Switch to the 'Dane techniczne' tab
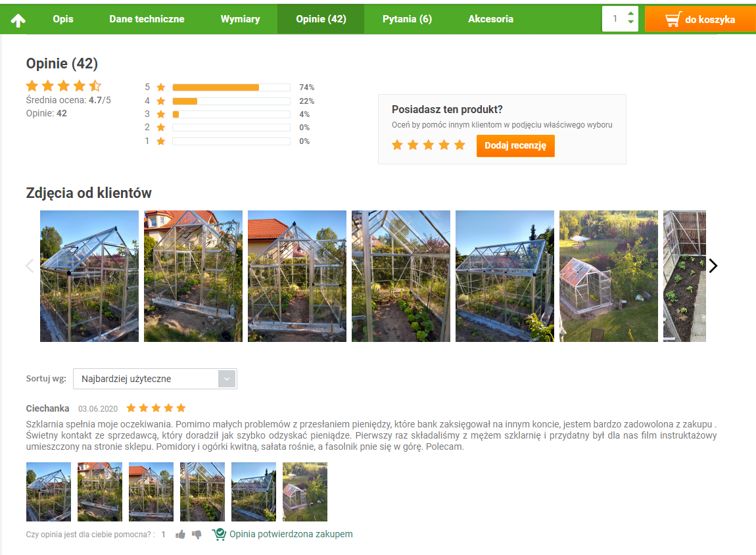 147,19
